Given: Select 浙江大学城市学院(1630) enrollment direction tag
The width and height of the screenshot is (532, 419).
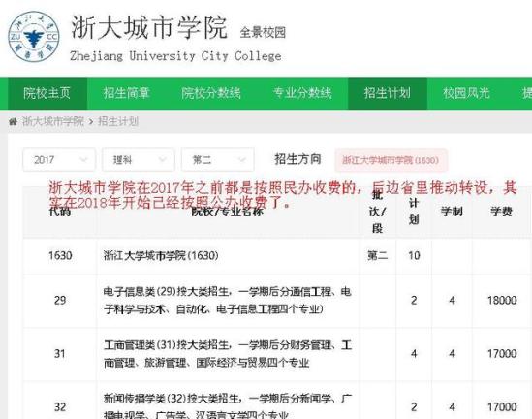Looking at the screenshot, I should coord(391,160).
